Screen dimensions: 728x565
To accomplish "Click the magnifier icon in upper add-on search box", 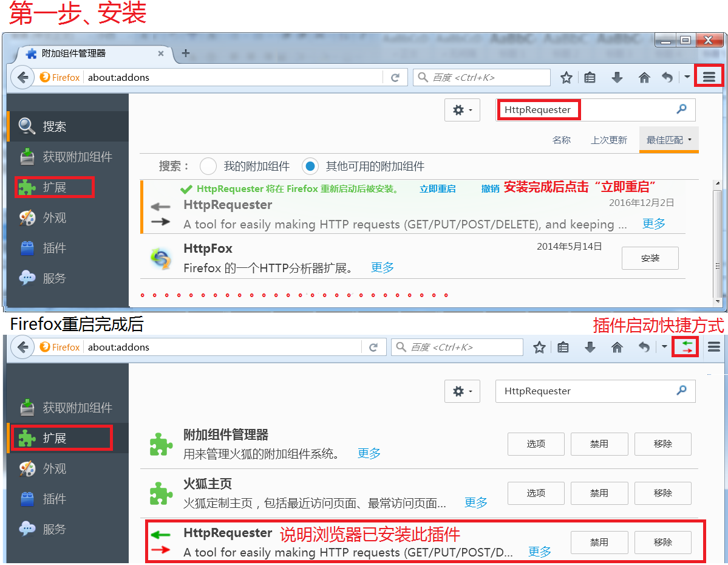I will [x=682, y=109].
